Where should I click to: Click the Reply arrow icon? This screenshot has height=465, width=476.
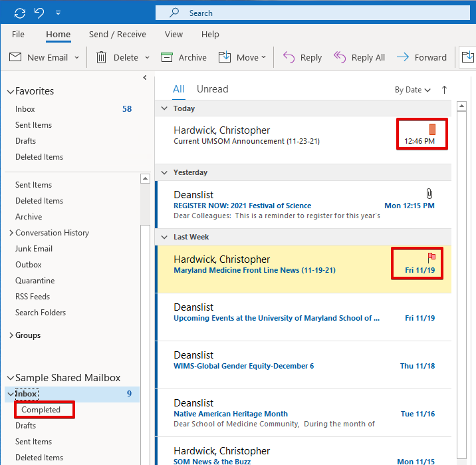[x=289, y=57]
